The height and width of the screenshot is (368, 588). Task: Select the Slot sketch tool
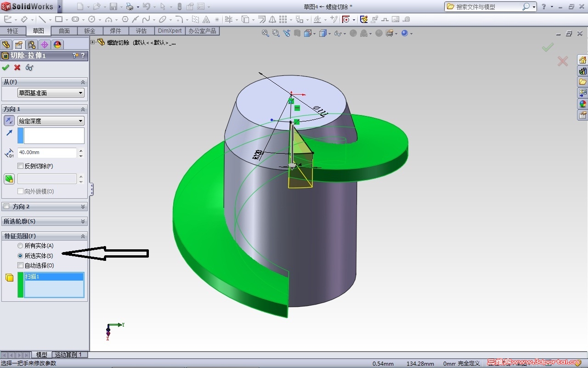click(75, 19)
